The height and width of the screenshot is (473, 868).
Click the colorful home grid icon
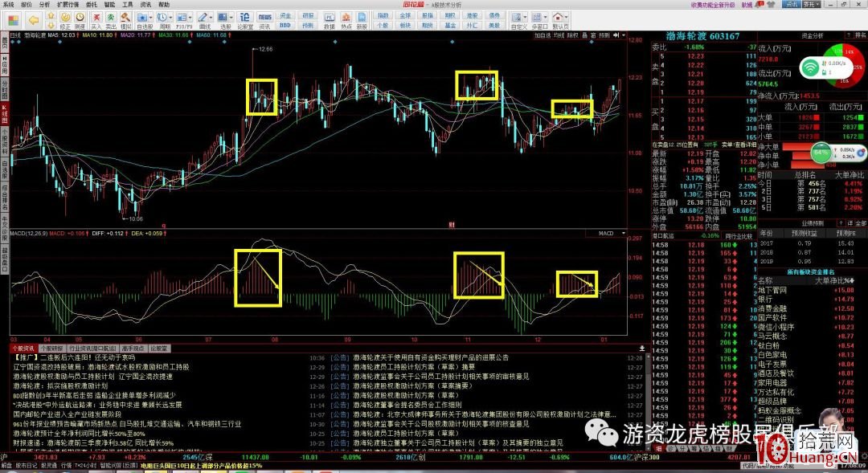point(14,20)
